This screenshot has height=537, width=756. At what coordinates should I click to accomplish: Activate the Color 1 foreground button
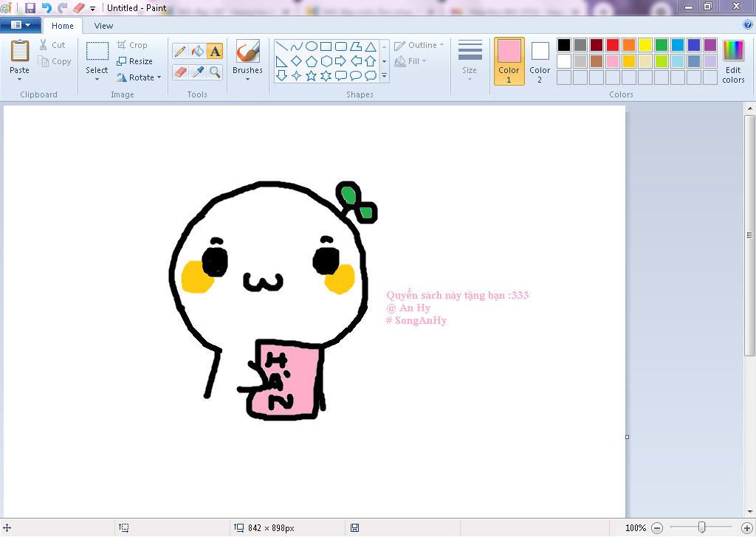509,61
